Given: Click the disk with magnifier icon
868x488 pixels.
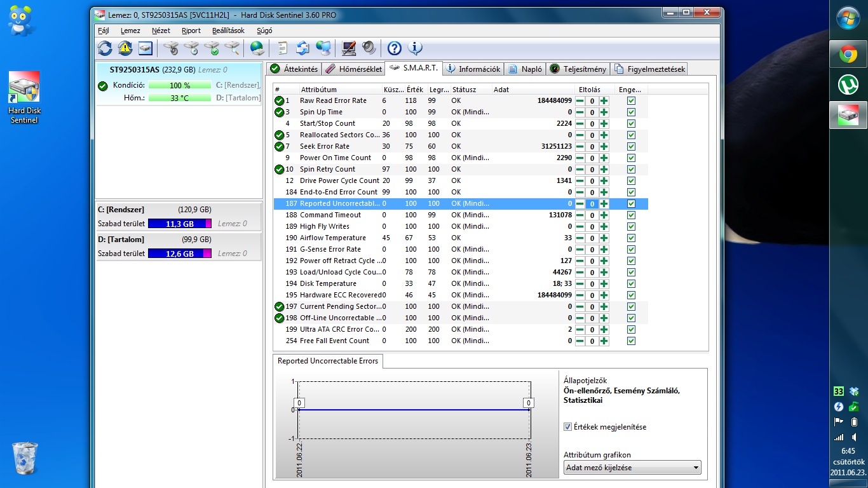Looking at the screenshot, I should point(232,48).
